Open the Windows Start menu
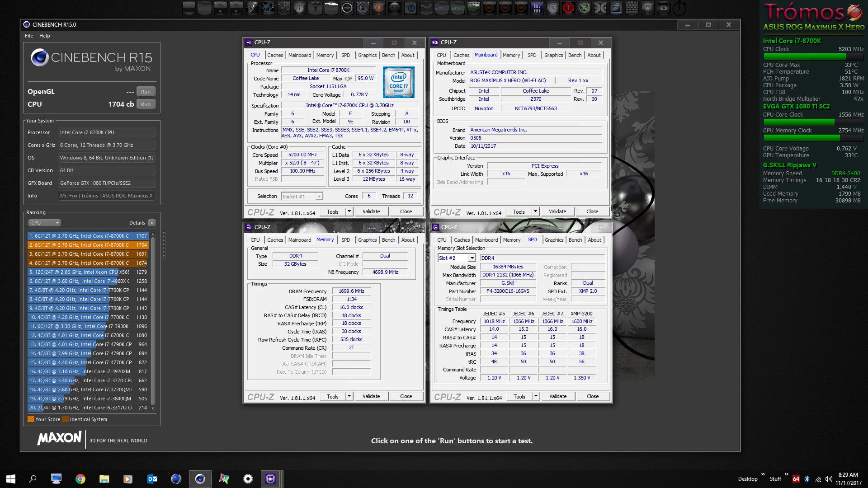This screenshot has height=488, width=868. 11,479
